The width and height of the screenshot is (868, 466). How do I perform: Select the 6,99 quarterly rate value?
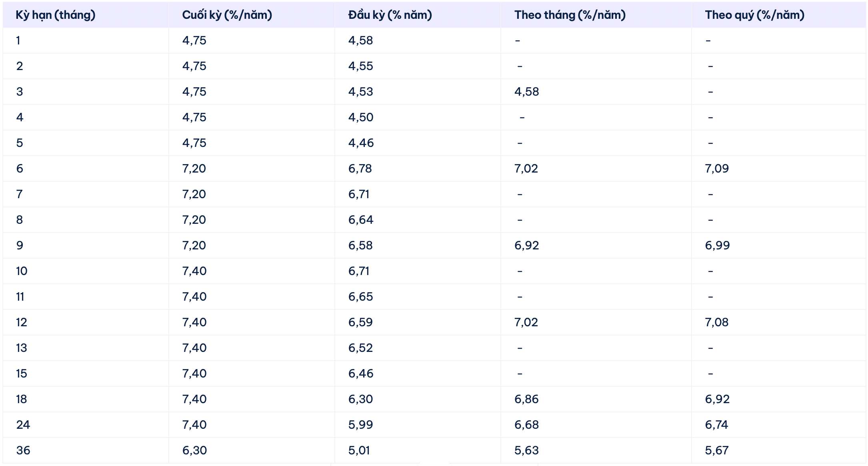pos(717,245)
